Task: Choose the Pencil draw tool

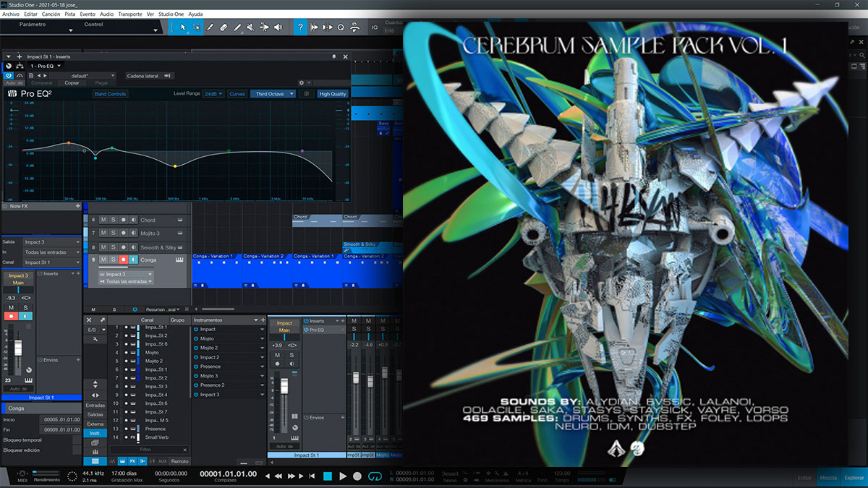Action: pyautogui.click(x=210, y=27)
